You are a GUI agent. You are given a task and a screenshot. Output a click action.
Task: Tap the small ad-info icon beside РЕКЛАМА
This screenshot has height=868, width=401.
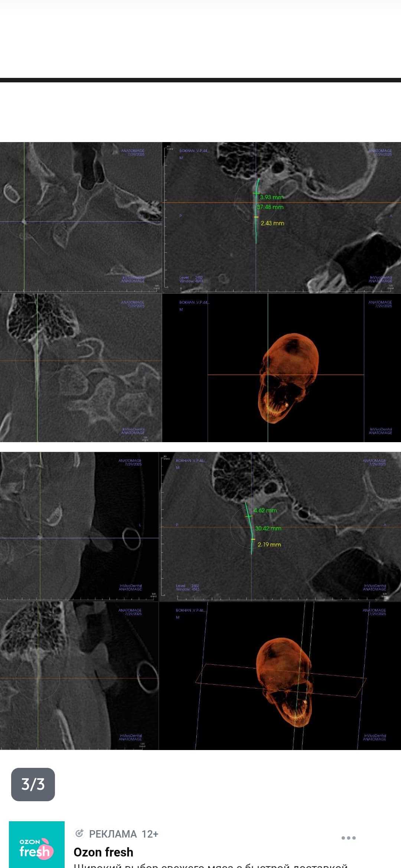(79, 834)
